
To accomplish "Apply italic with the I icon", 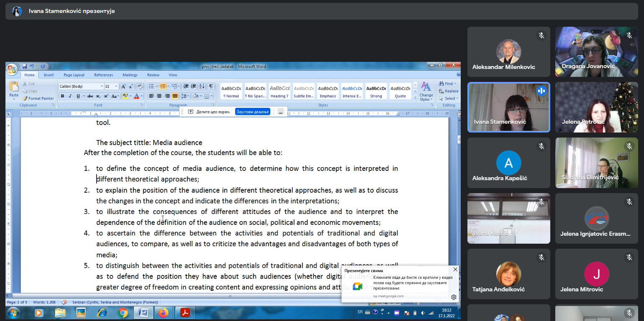I will click(70, 96).
